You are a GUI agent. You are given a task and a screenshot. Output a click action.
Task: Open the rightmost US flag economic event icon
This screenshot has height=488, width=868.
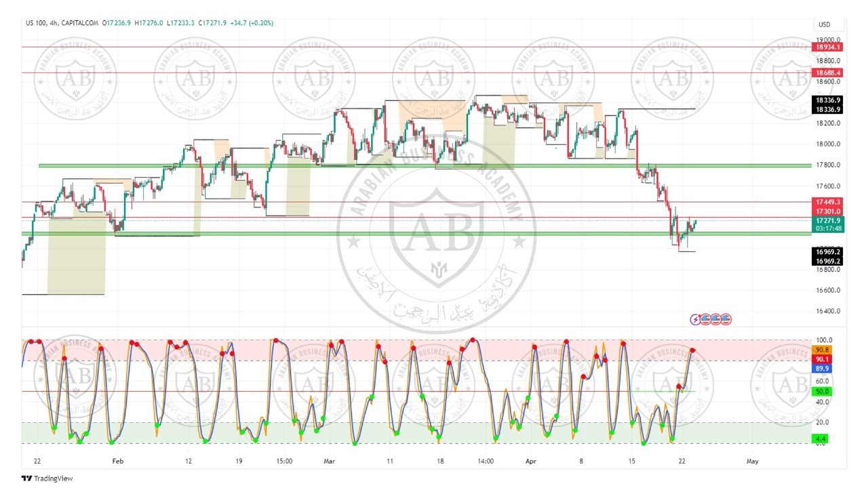coord(726,319)
